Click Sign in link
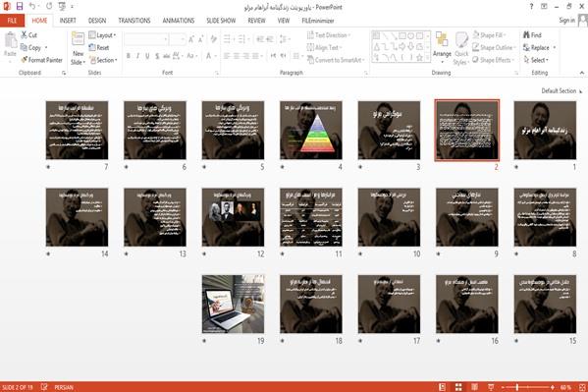 tap(566, 21)
